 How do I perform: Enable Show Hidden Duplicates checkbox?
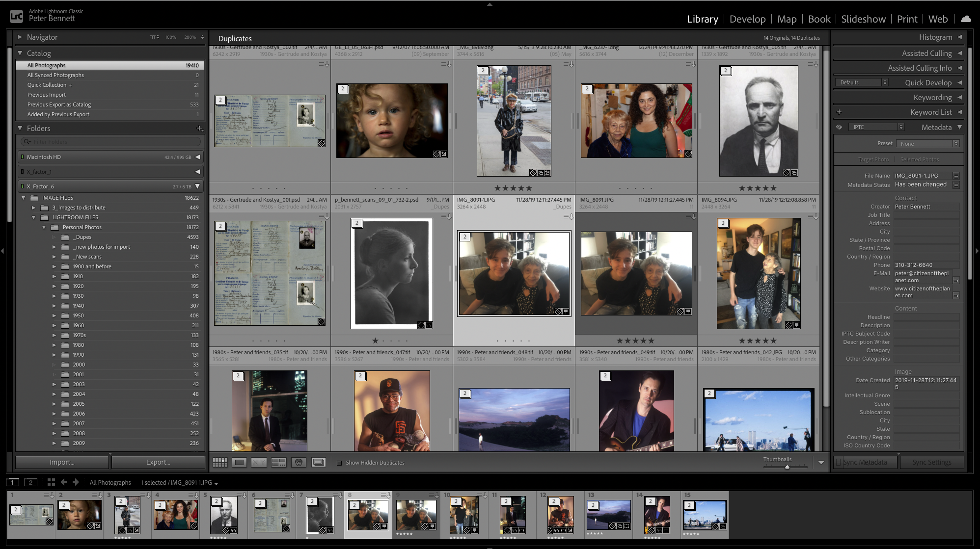pos(339,463)
